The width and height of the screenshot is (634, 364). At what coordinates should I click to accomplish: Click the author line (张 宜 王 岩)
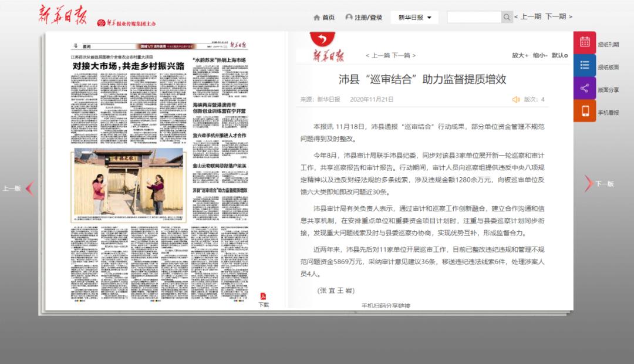coord(336,291)
